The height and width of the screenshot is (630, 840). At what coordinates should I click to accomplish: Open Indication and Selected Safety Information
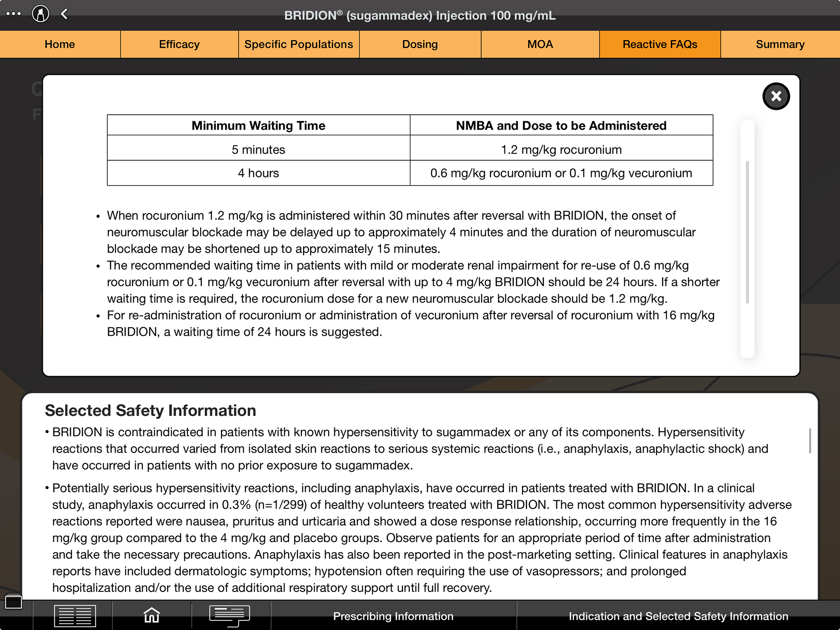678,616
